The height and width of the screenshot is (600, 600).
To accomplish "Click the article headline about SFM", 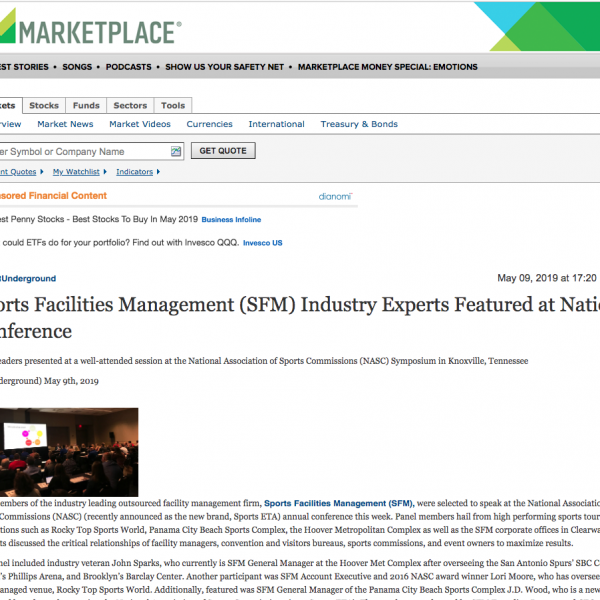I will click(x=300, y=318).
